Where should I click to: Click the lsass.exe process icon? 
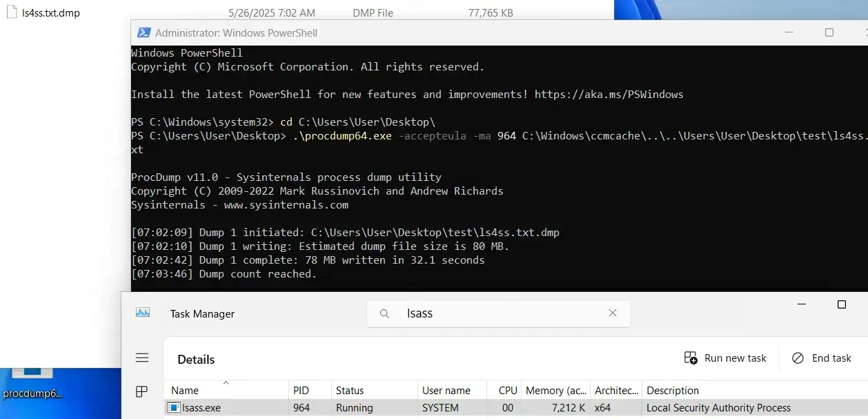tap(172, 407)
